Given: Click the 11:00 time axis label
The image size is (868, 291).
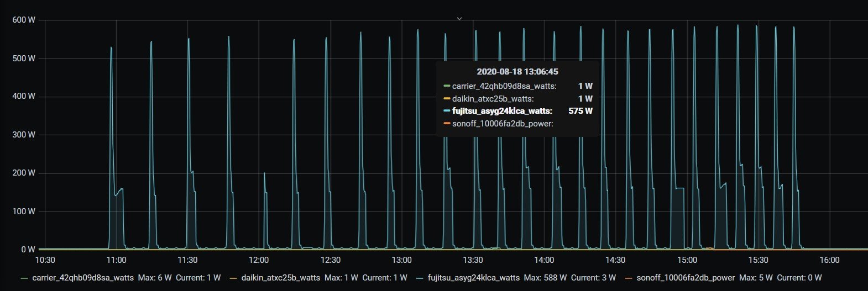Looking at the screenshot, I should pos(116,260).
